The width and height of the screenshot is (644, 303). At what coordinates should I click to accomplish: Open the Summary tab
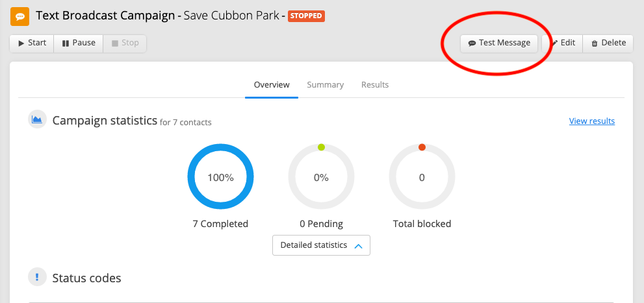coord(326,85)
